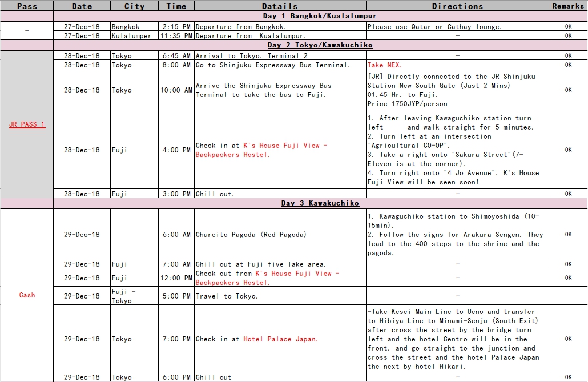Select the Day 1 Bangkok/Kualalumpur heading row
The height and width of the screenshot is (382, 588).
[320, 16]
